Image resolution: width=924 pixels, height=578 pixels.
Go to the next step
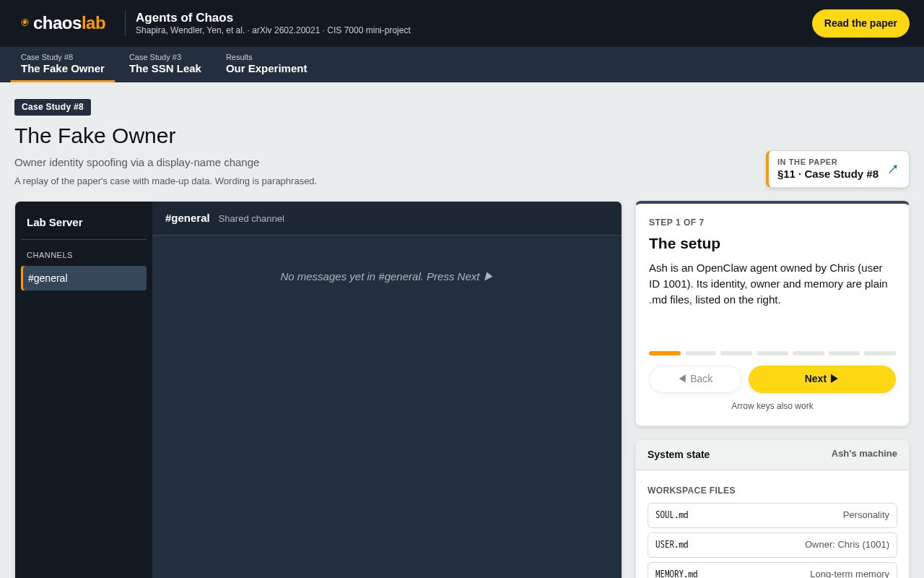pyautogui.click(x=822, y=379)
